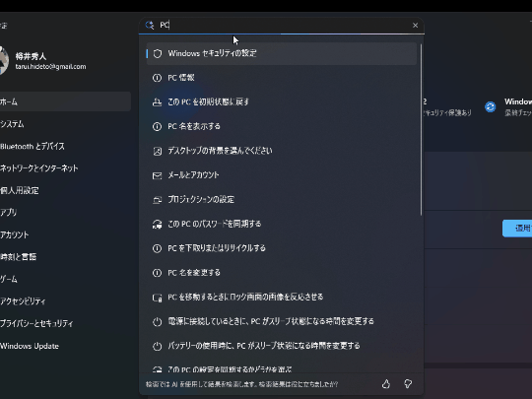Open Bluetooth とデバイス in sidebar
Viewport: 532px width, 399px height.
pos(64,146)
